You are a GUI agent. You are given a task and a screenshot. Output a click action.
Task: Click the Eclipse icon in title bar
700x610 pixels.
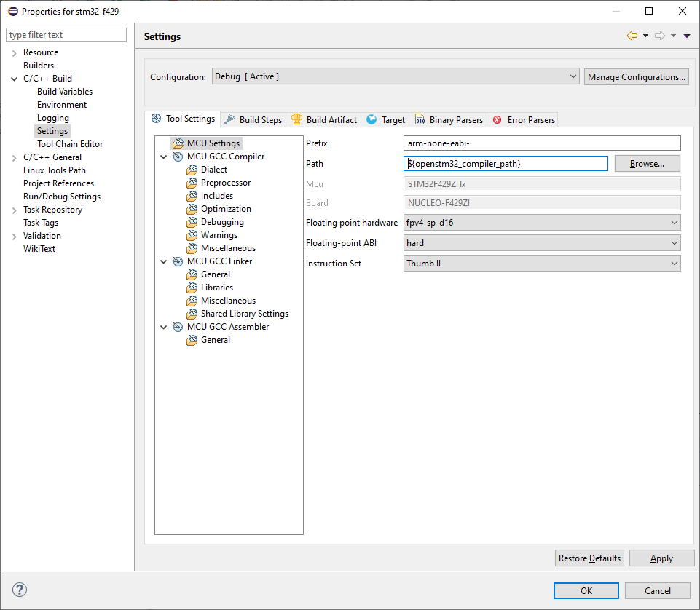point(13,11)
